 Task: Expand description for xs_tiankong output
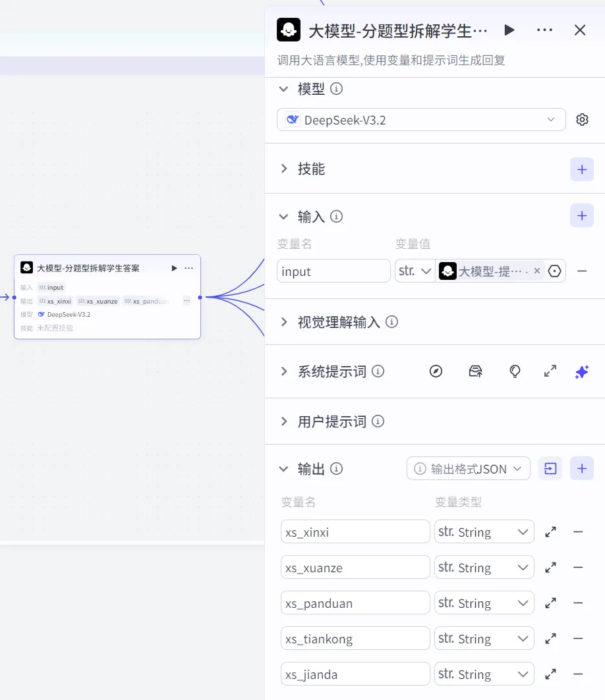click(x=550, y=638)
